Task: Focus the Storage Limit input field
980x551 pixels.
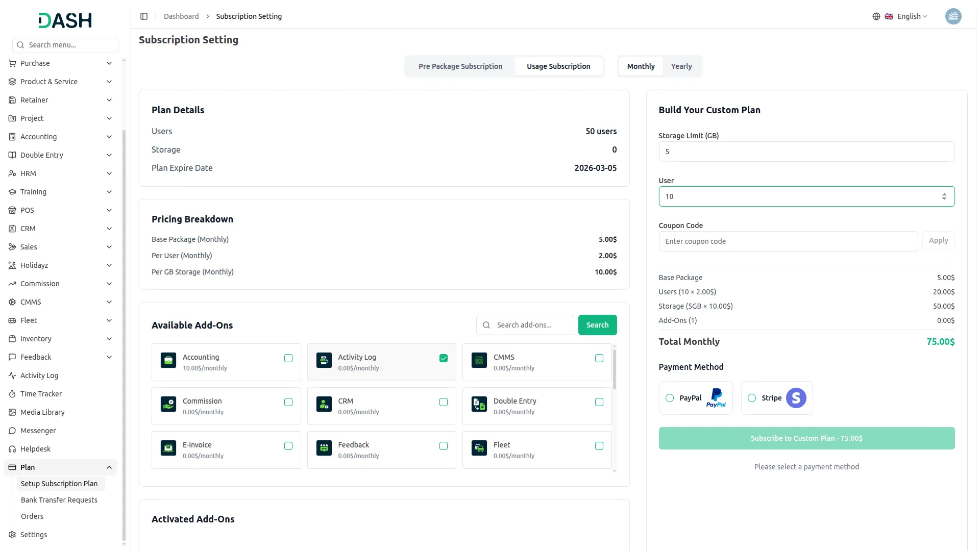Action: click(x=806, y=152)
